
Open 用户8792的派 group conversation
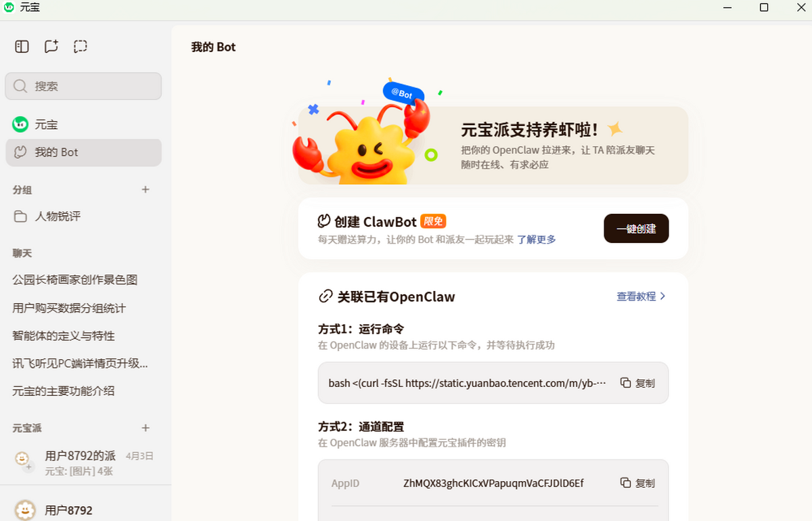point(83,462)
